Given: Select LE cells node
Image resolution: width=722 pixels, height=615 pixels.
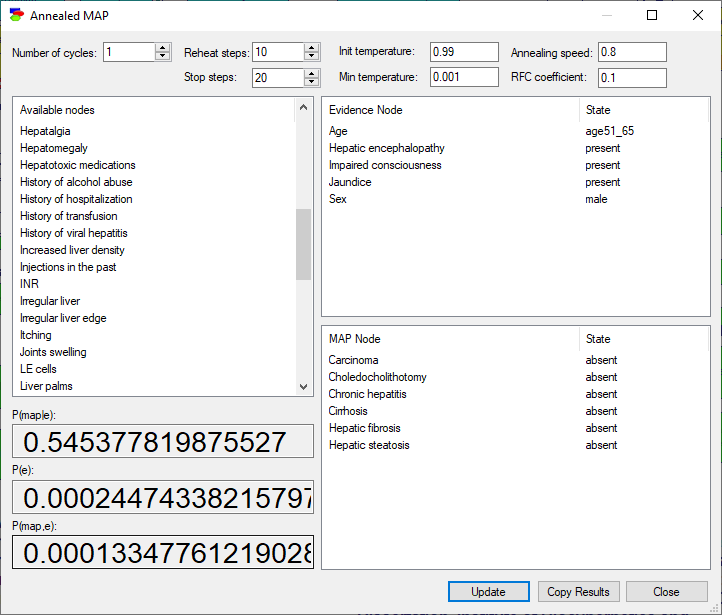Looking at the screenshot, I should click(x=38, y=369).
